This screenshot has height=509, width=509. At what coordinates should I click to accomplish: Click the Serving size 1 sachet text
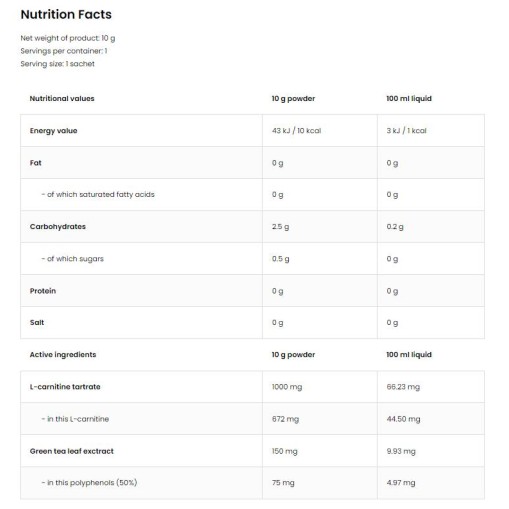(57, 64)
